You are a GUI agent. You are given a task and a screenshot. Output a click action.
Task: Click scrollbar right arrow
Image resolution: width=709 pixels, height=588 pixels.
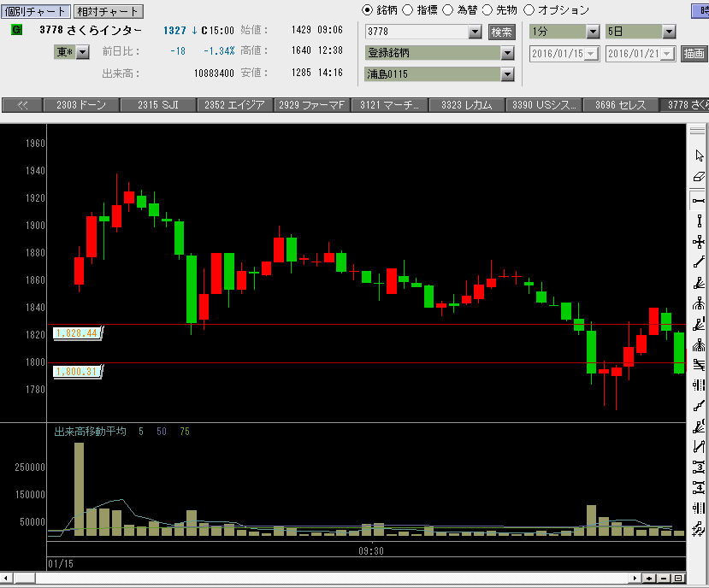(x=635, y=578)
